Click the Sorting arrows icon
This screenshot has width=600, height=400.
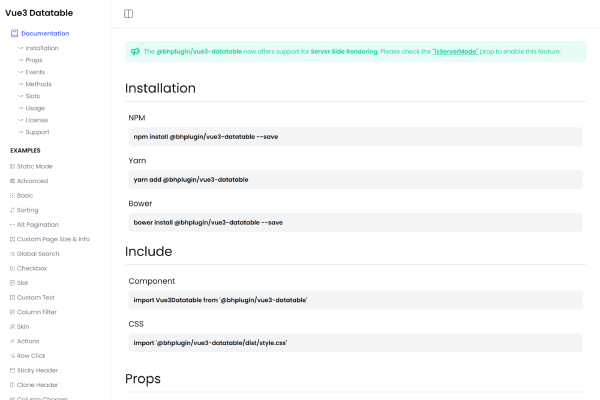tap(12, 210)
